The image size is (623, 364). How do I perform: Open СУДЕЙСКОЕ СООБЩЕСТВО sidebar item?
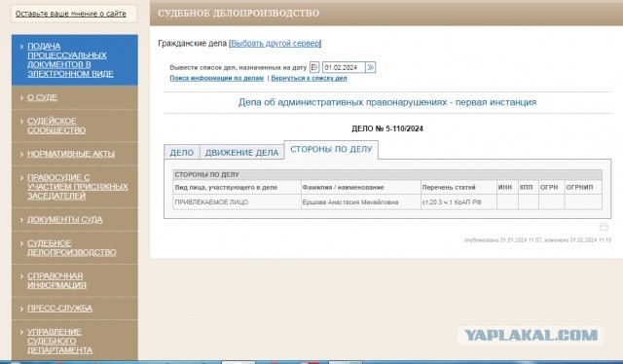pyautogui.click(x=56, y=126)
